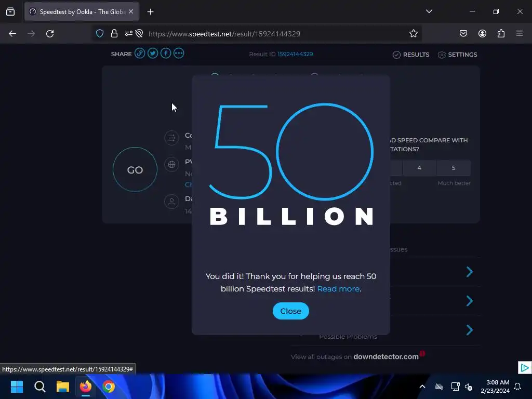View site security padlock info
Screen dimensions: 532x399
pyautogui.click(x=114, y=34)
